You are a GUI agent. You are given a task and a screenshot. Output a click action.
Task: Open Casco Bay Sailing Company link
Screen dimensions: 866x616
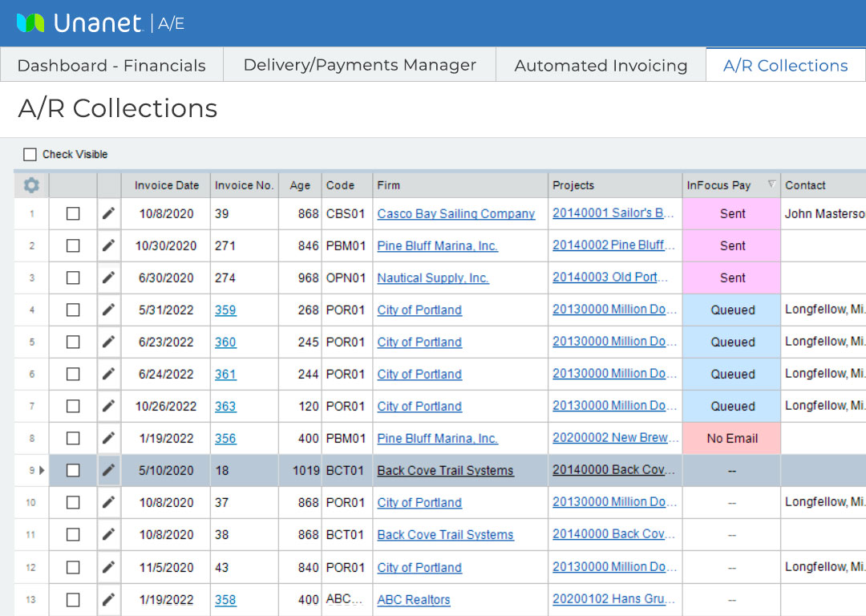[456, 213]
